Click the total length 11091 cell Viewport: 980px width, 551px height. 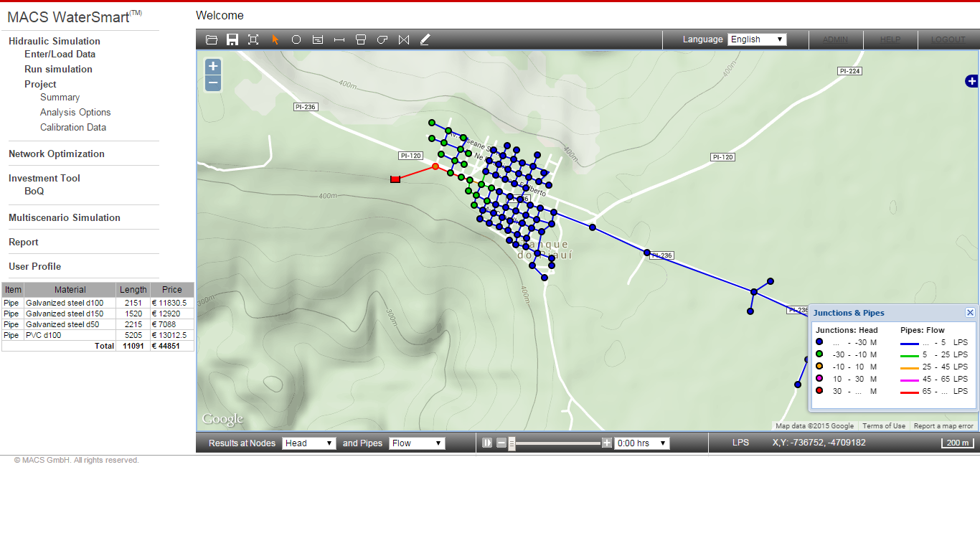(x=133, y=346)
